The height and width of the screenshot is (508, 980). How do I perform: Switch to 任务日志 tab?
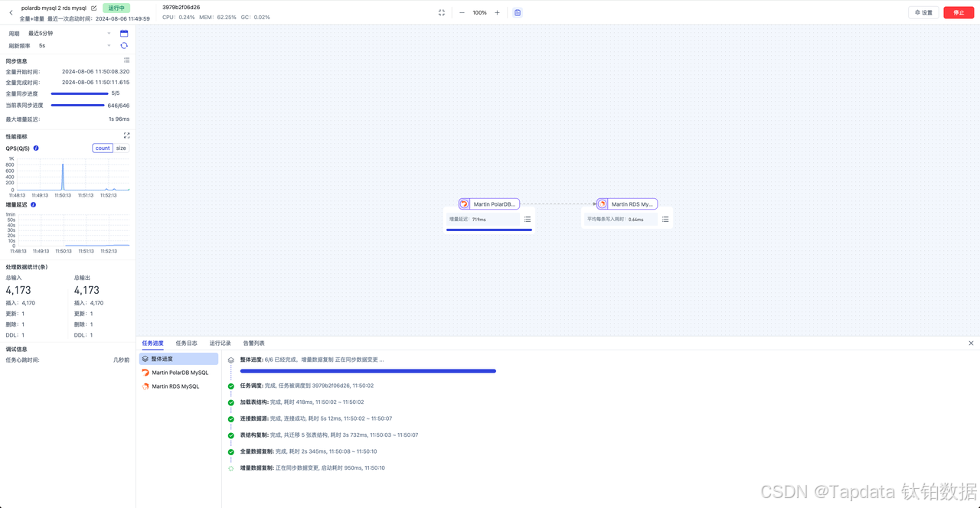click(186, 344)
